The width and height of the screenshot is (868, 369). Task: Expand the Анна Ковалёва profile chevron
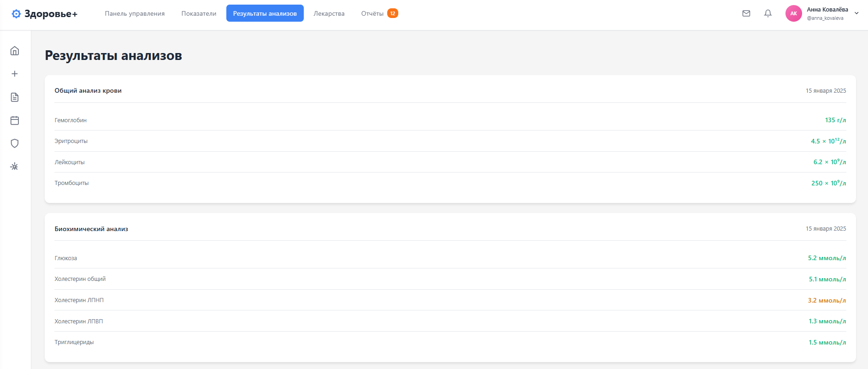point(856,13)
